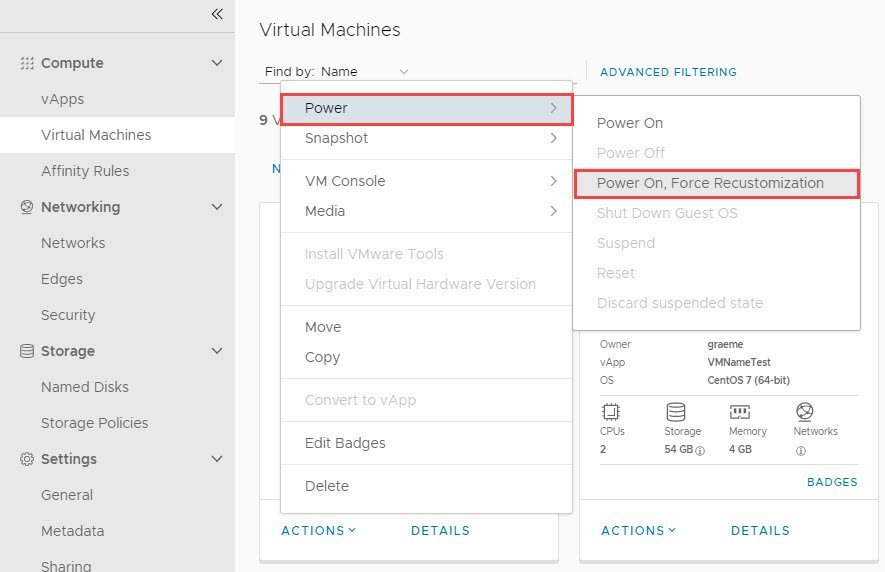This screenshot has width=885, height=572.
Task: Open ACTIONS on the right VM card
Action: 638,531
